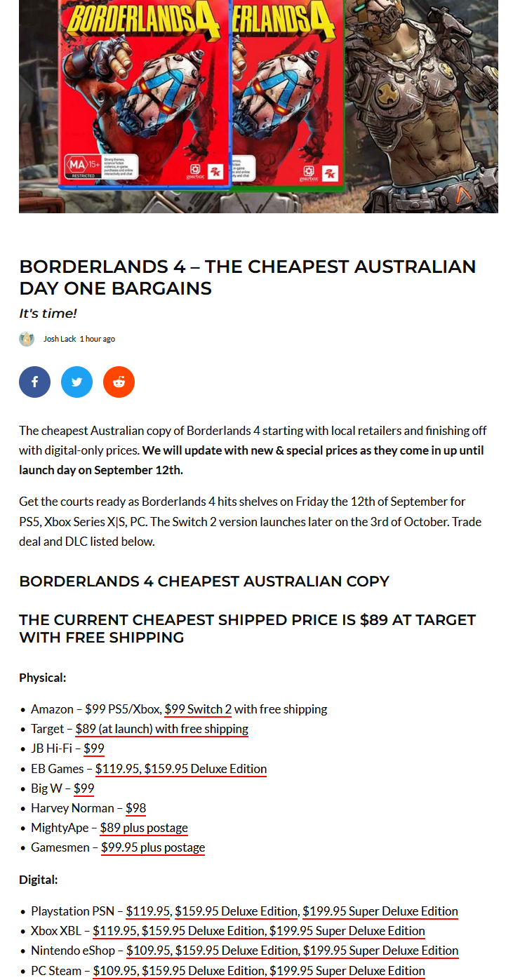
Task: Open the EB Games $119.95 link
Action: [x=181, y=768]
